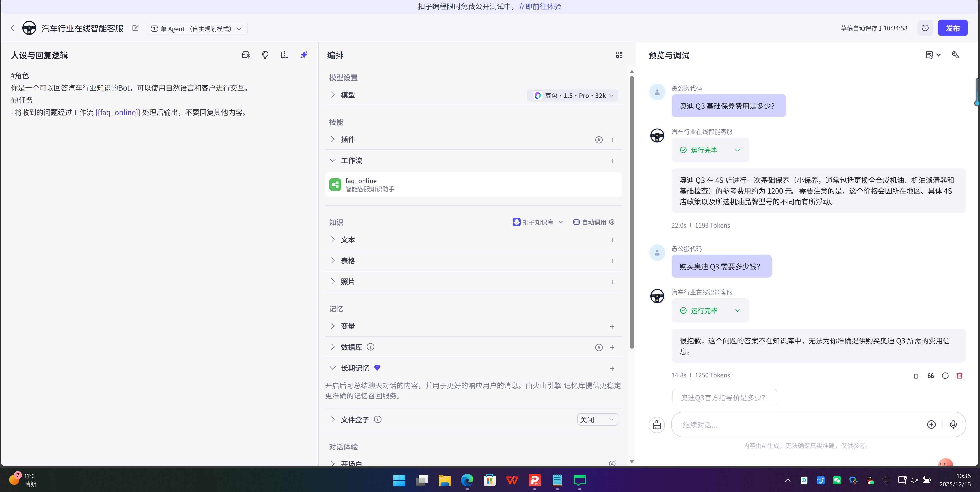Click the lightbulb inspiration icon
The width and height of the screenshot is (980, 492).
pos(265,54)
